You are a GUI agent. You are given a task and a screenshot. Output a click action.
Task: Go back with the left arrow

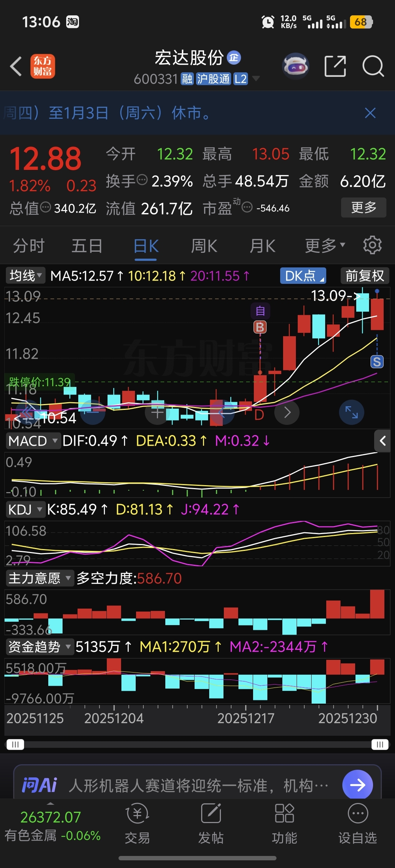point(16,66)
